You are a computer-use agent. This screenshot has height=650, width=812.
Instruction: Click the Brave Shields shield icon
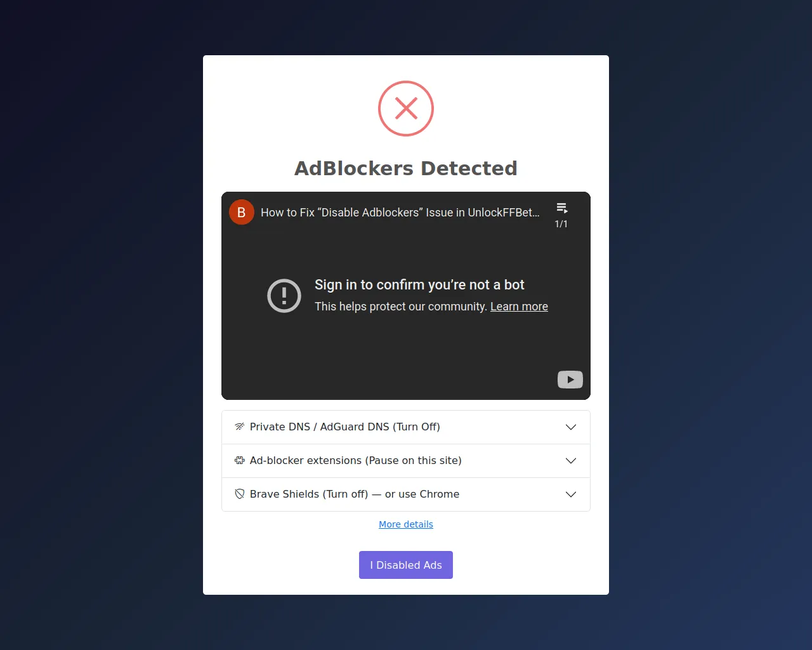239,494
